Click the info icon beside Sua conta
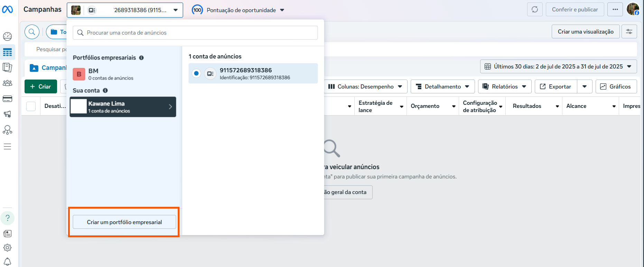 (105, 91)
